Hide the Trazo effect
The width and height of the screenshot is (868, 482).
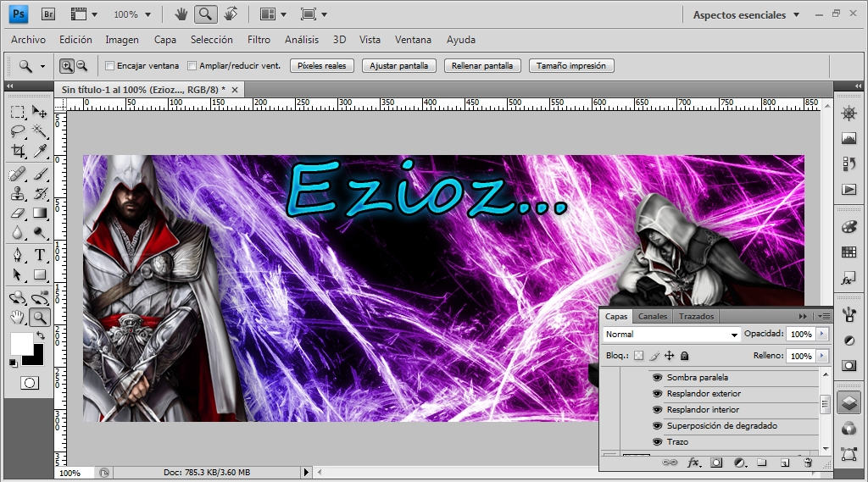pos(657,441)
